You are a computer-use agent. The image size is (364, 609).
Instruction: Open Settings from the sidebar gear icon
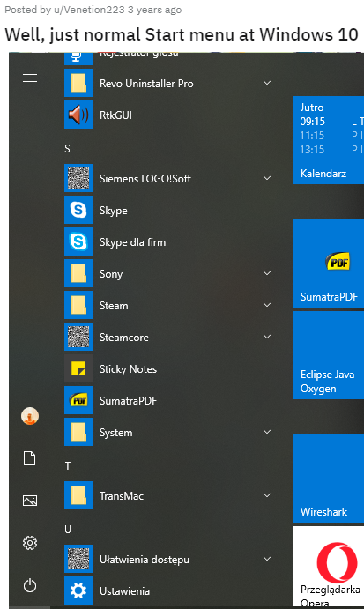click(30, 543)
